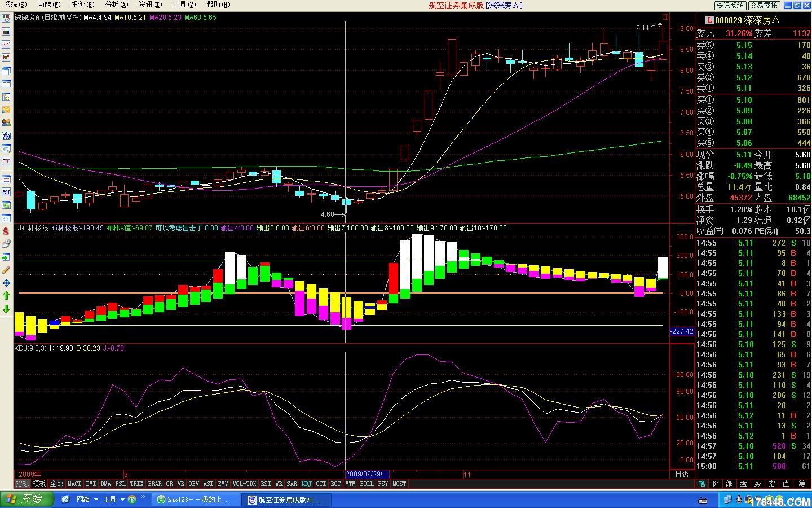This screenshot has width=812, height=508.
Task: Click the green up arrow sidebar icon
Action: [6, 295]
